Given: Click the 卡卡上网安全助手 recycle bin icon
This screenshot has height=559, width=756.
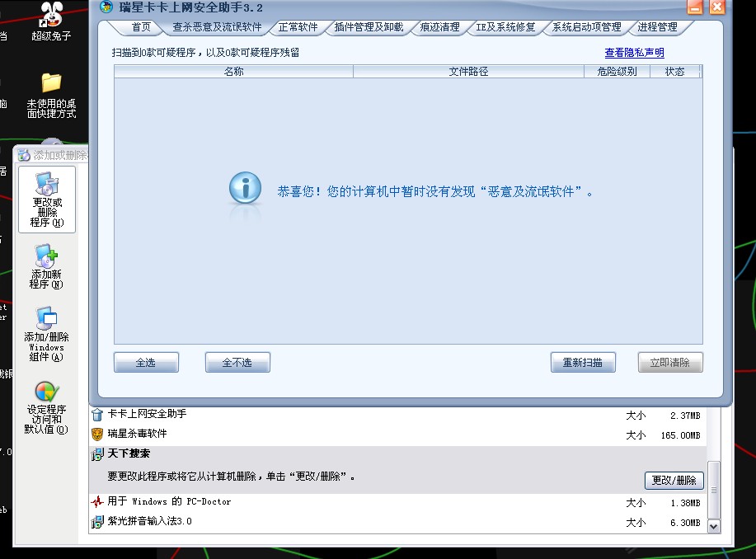Looking at the screenshot, I should tap(97, 415).
